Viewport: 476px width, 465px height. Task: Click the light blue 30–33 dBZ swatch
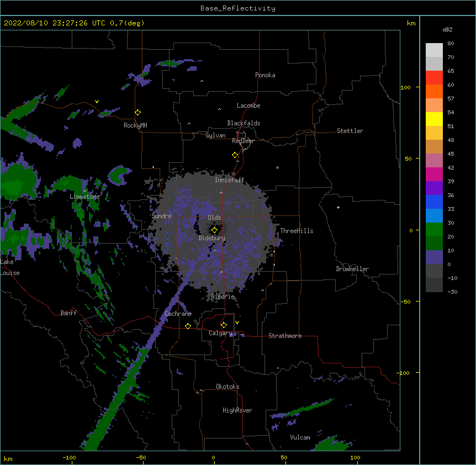coord(434,216)
